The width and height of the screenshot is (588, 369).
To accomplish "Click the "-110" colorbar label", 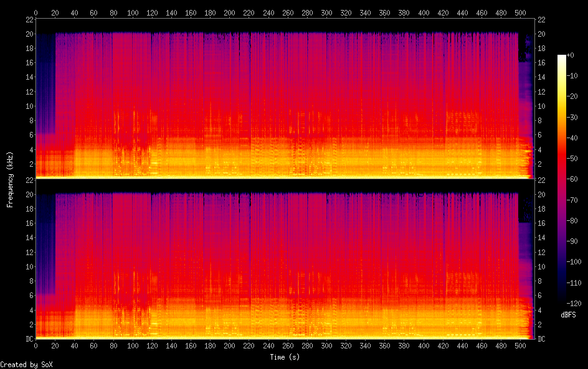I will click(x=574, y=283).
